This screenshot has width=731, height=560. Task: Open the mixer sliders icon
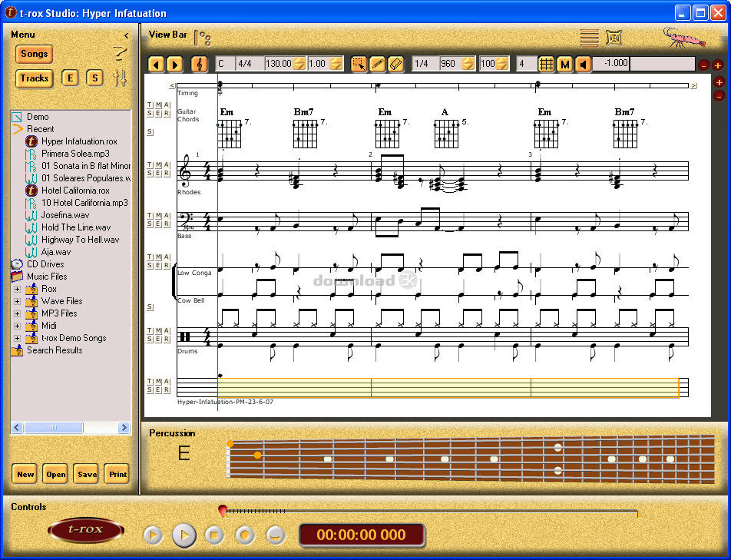coord(120,78)
